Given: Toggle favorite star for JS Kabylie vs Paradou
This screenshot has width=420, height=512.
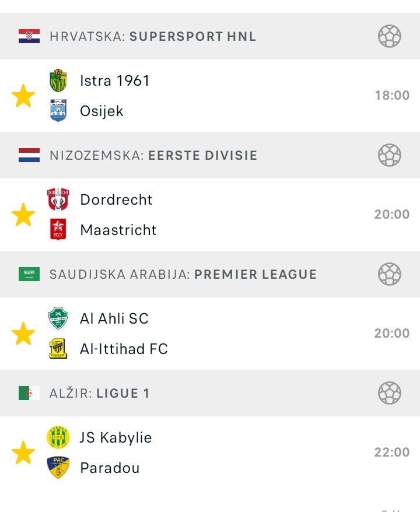Looking at the screenshot, I should 23,453.
